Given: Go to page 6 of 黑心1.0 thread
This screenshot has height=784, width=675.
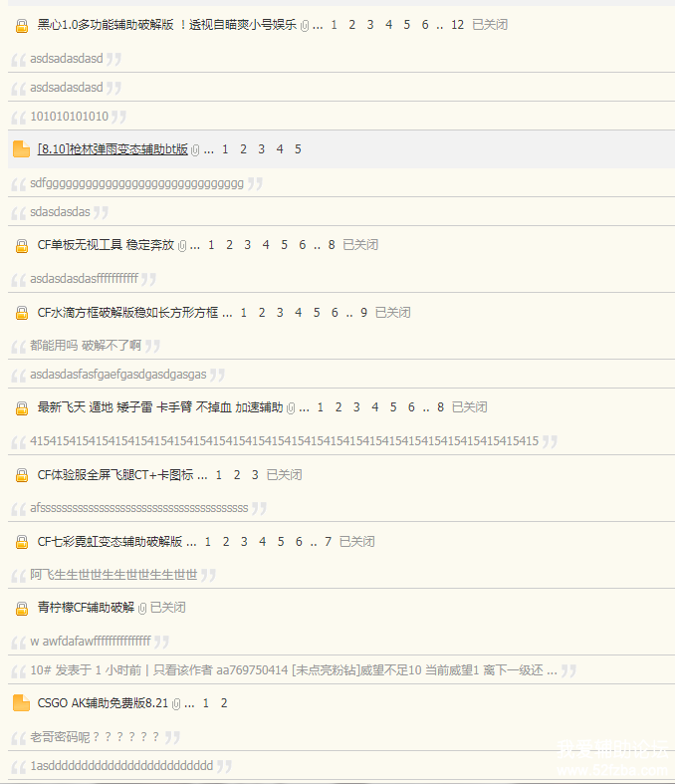Looking at the screenshot, I should [425, 25].
